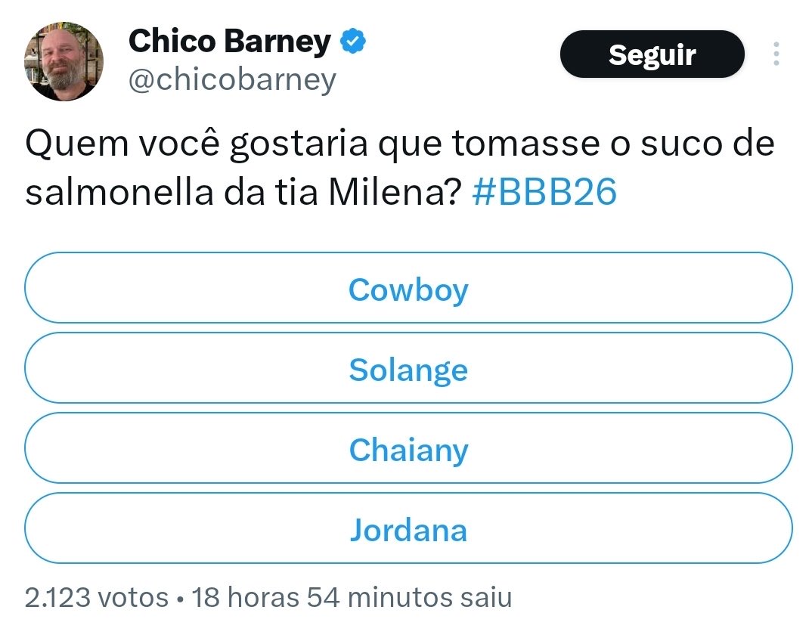
Task: Click the @chicobarney handle
Action: click(x=232, y=79)
